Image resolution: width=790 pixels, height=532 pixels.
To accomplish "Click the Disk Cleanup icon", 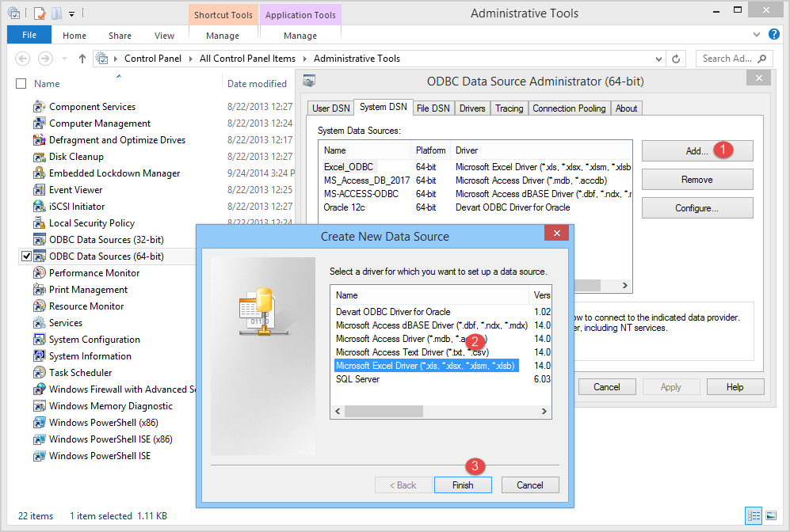I will point(40,157).
